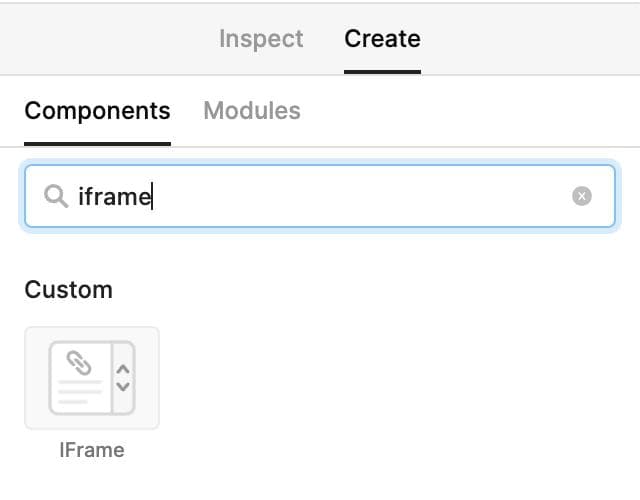Switch to the Inspect tab
The width and height of the screenshot is (640, 500).
(x=261, y=39)
